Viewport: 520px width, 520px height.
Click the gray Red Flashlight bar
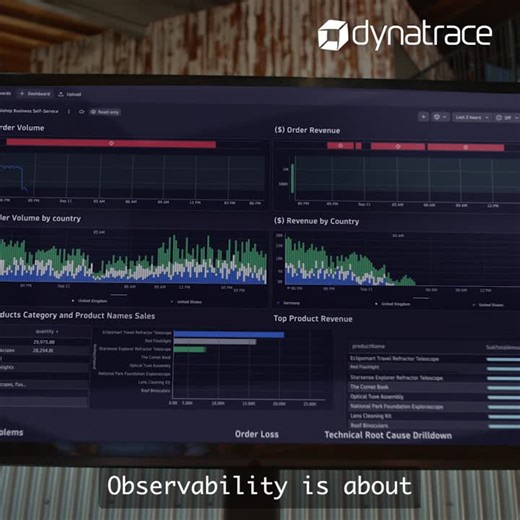[215, 342]
